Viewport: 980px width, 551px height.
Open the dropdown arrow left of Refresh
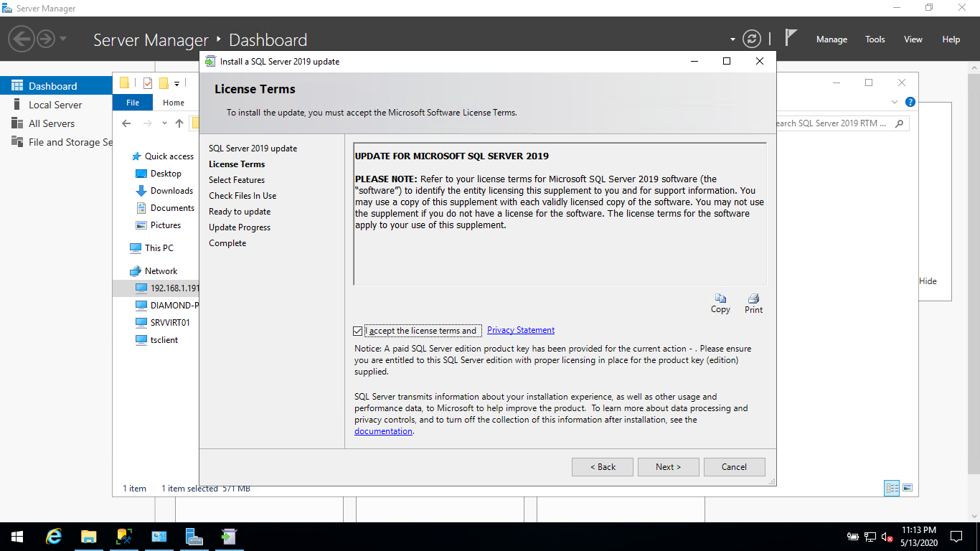(732, 39)
